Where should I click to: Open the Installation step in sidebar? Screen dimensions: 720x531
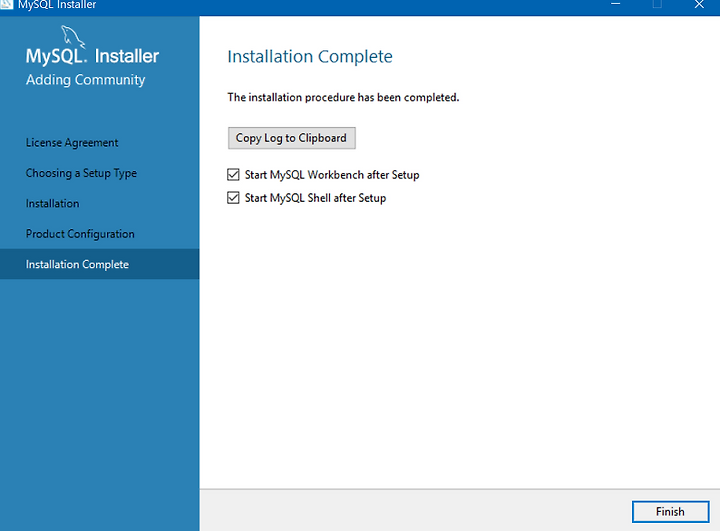pos(52,203)
